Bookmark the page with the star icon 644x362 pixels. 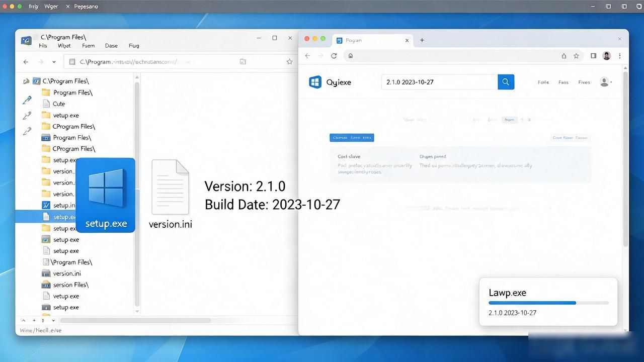576,56
